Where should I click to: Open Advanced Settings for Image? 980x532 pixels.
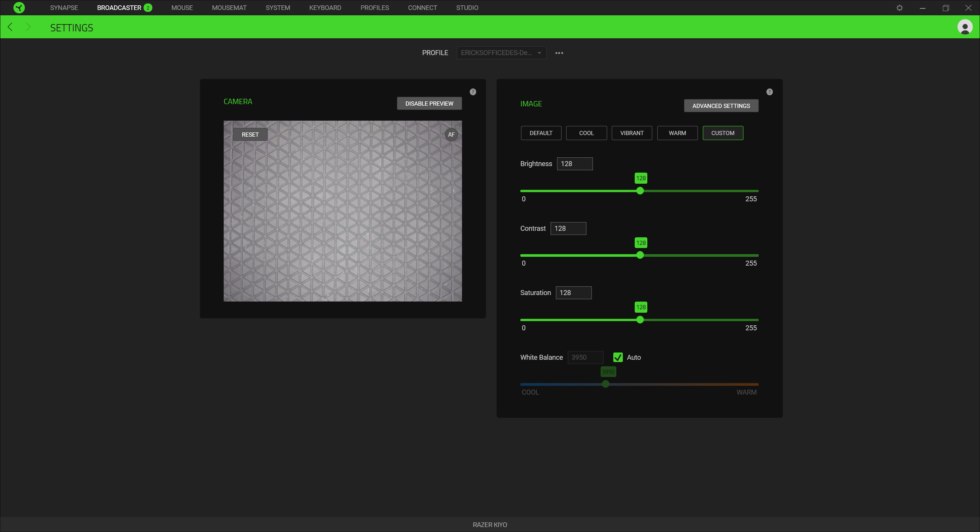point(721,106)
